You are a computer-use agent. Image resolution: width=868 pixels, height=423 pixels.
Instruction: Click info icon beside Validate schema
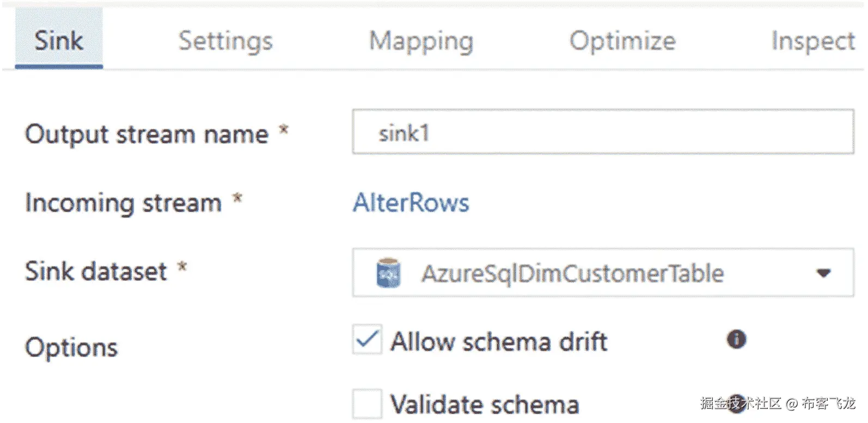pos(736,402)
